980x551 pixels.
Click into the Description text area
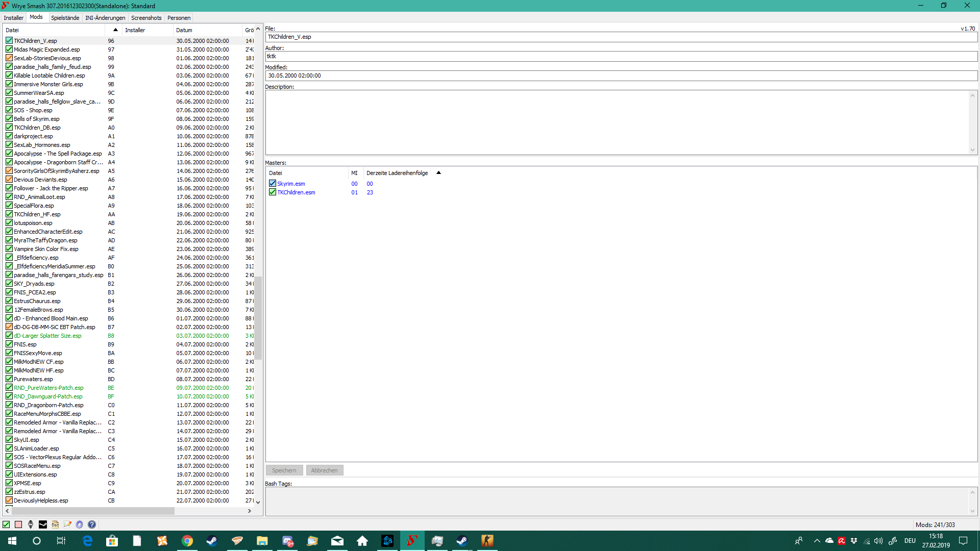617,122
